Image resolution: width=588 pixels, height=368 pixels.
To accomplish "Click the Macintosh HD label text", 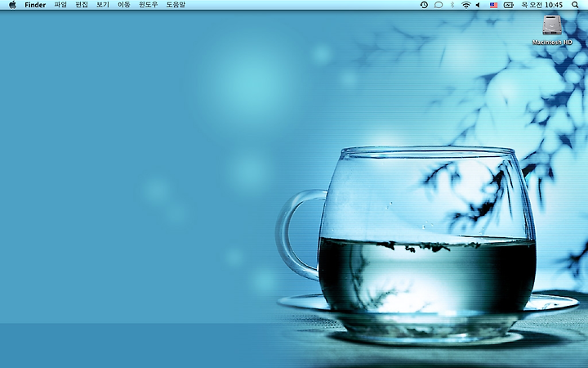I will click(x=552, y=43).
